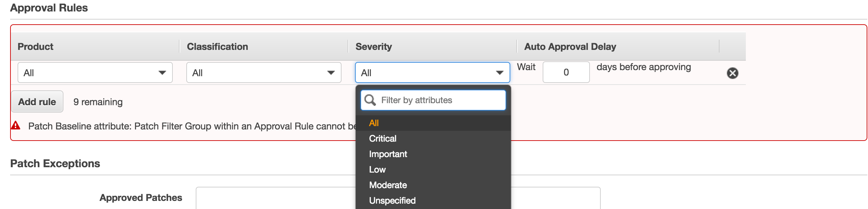
Task: Choose Important severity option
Action: click(388, 154)
